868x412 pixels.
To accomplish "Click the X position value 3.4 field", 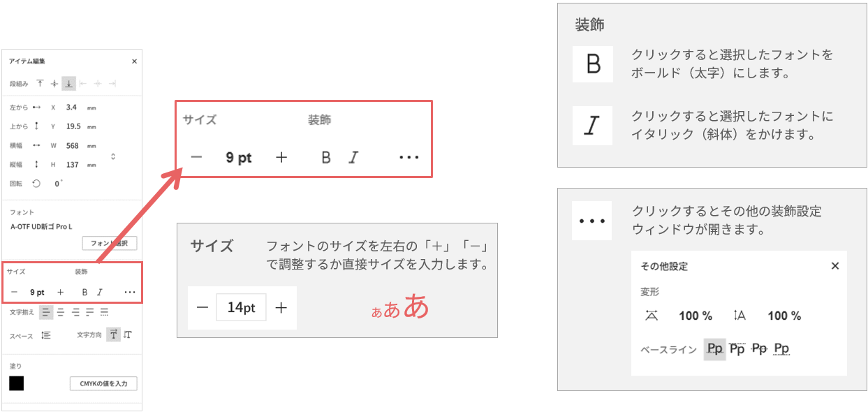I will (71, 108).
